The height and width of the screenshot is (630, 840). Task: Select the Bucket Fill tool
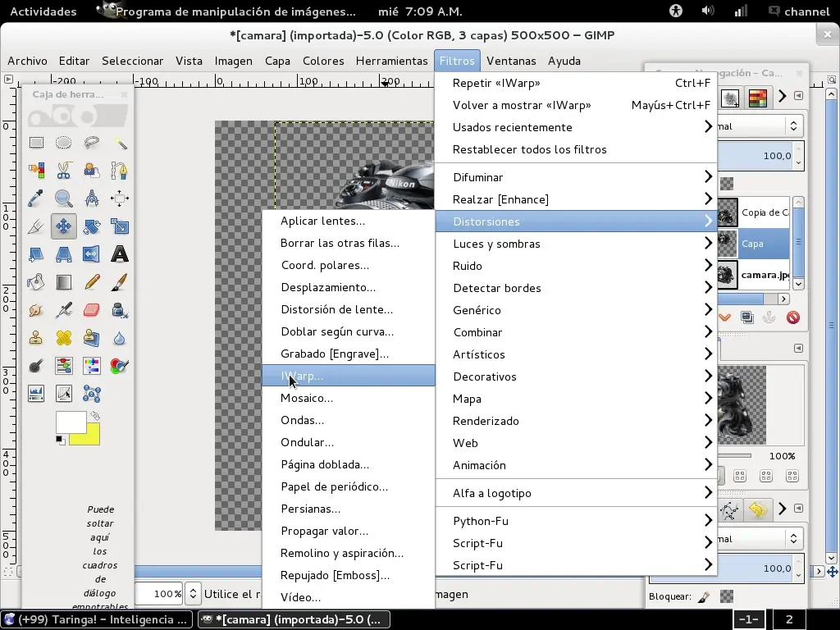tap(36, 282)
